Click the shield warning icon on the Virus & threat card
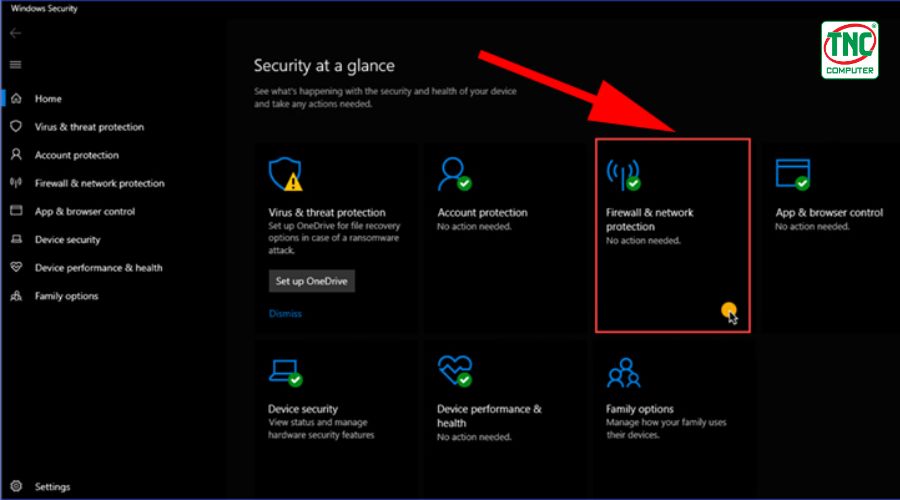Screen dimensions: 900x500 click(285, 174)
